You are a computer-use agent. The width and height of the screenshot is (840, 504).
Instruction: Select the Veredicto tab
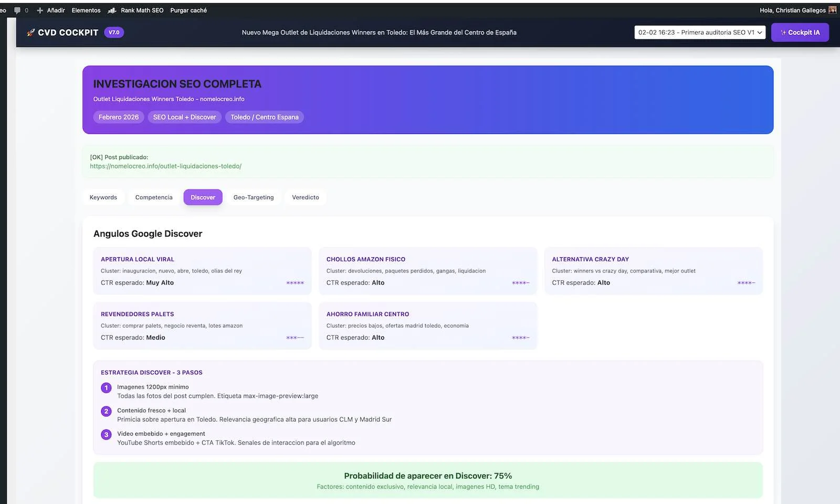[305, 197]
